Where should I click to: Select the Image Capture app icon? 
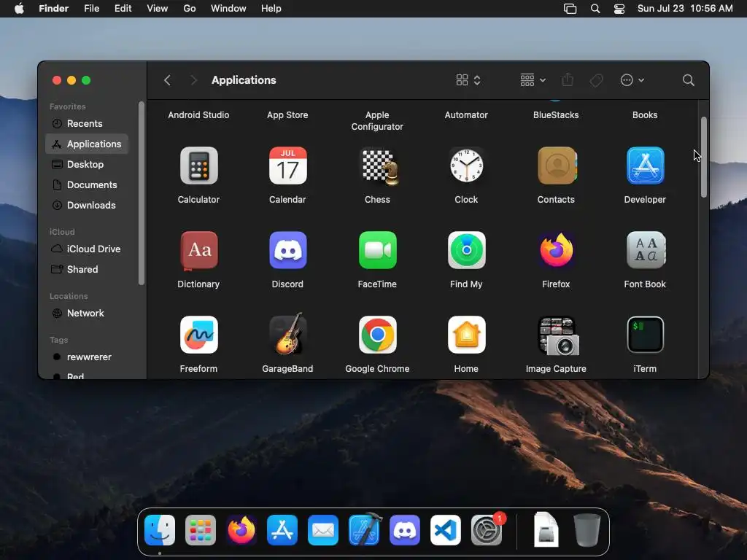click(x=557, y=335)
